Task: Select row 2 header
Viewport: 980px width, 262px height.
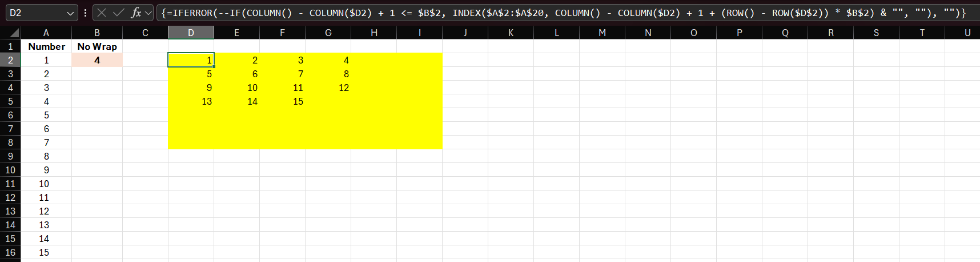Action: (10, 60)
